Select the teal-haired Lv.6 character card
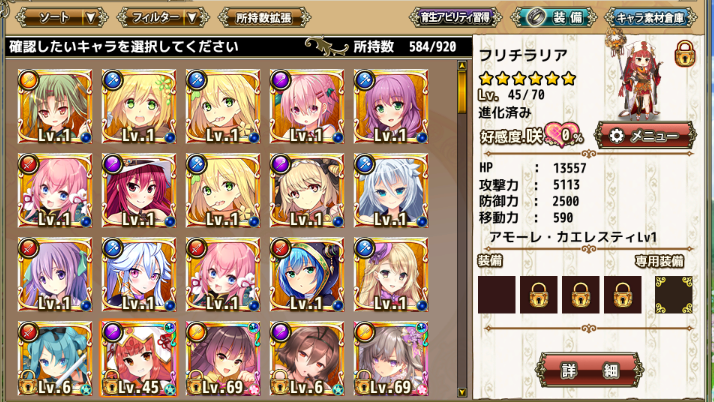This screenshot has width=714, height=402. 55,358
